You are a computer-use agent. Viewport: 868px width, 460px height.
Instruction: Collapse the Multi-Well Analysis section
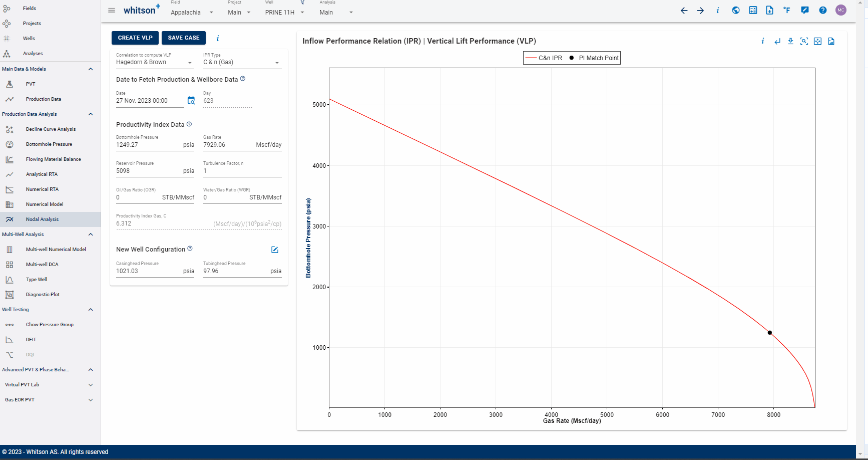point(91,235)
